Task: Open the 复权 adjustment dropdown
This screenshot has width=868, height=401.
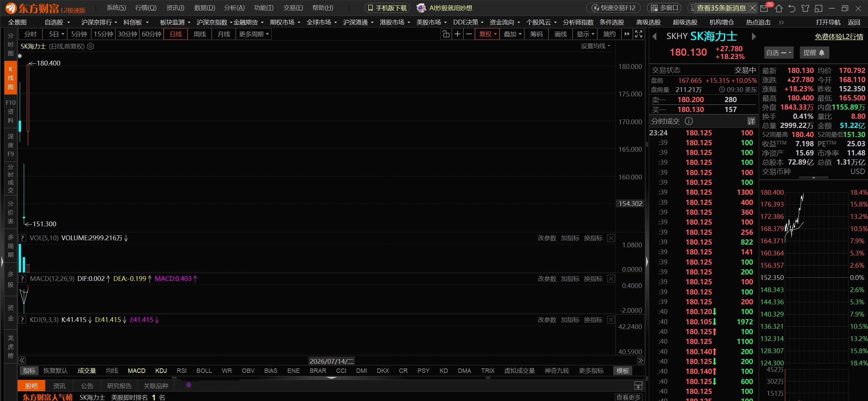Action: [x=487, y=34]
